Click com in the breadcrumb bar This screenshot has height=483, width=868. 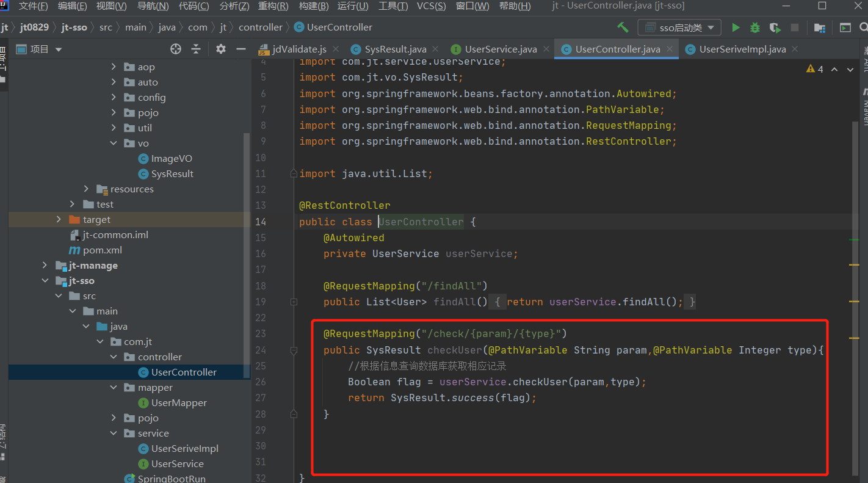tap(198, 27)
